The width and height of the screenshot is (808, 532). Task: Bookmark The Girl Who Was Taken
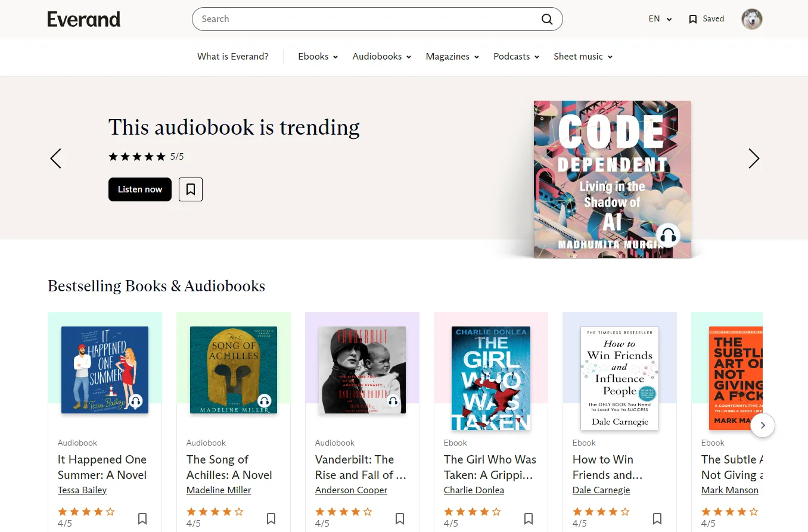click(x=529, y=518)
